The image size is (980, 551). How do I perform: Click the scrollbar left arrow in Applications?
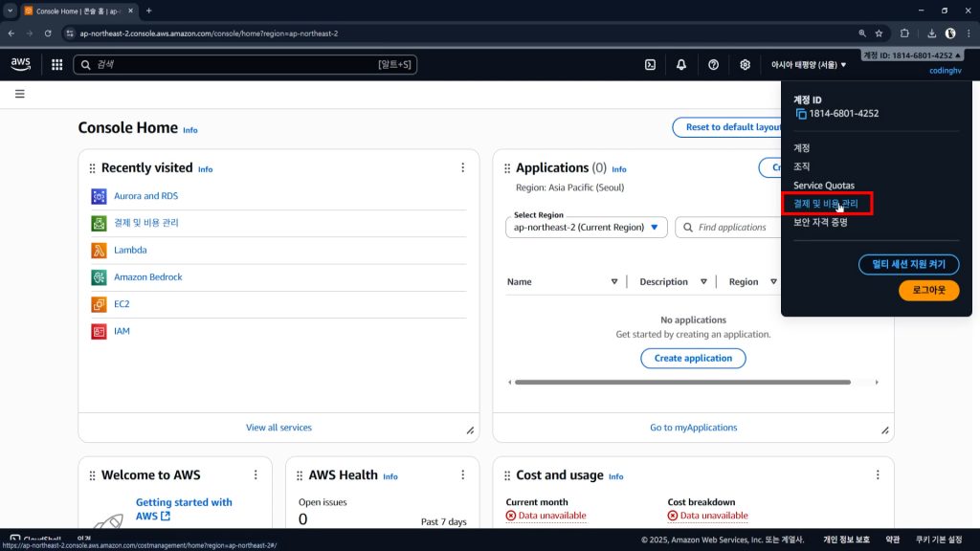tap(510, 382)
